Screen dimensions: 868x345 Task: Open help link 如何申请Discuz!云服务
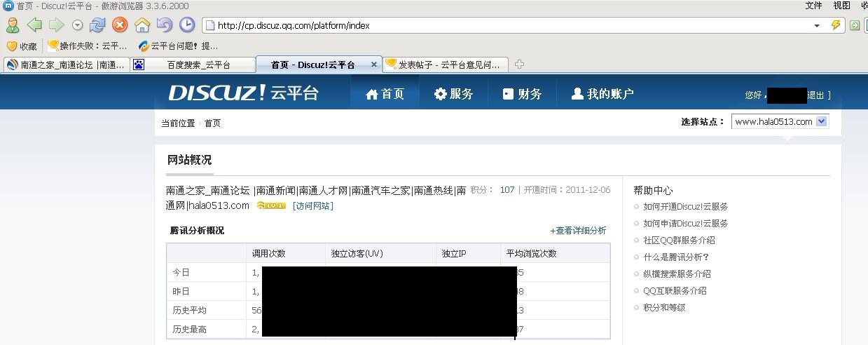pos(685,224)
